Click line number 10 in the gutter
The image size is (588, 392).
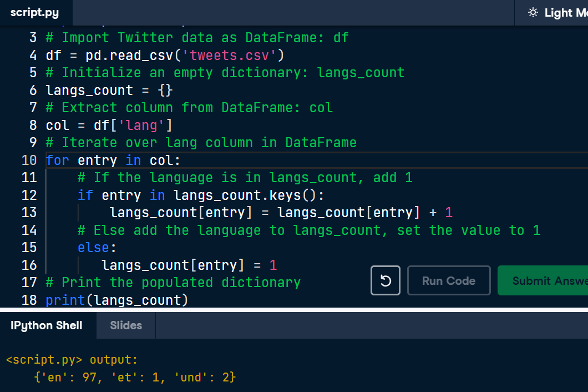point(29,160)
